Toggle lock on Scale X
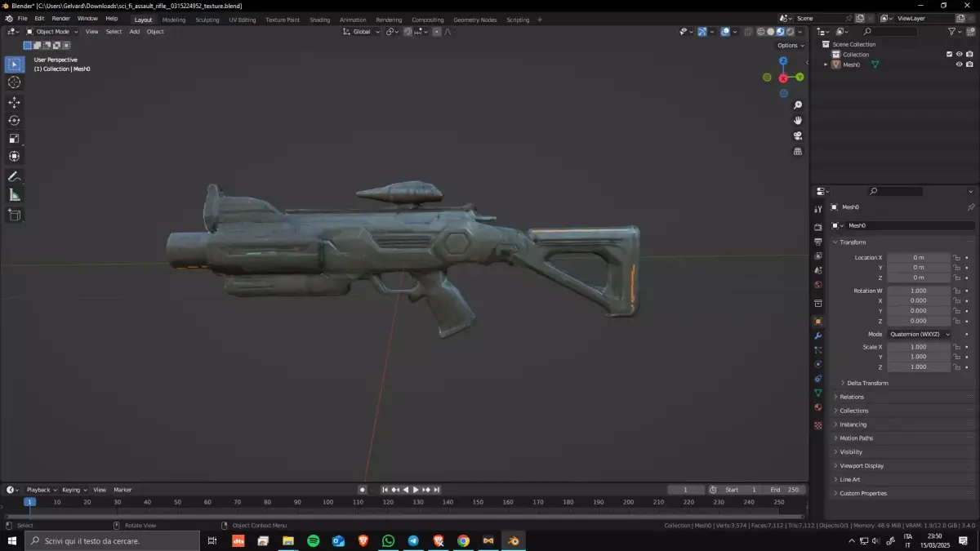Screen dimensions: 980x551 tap(956, 347)
